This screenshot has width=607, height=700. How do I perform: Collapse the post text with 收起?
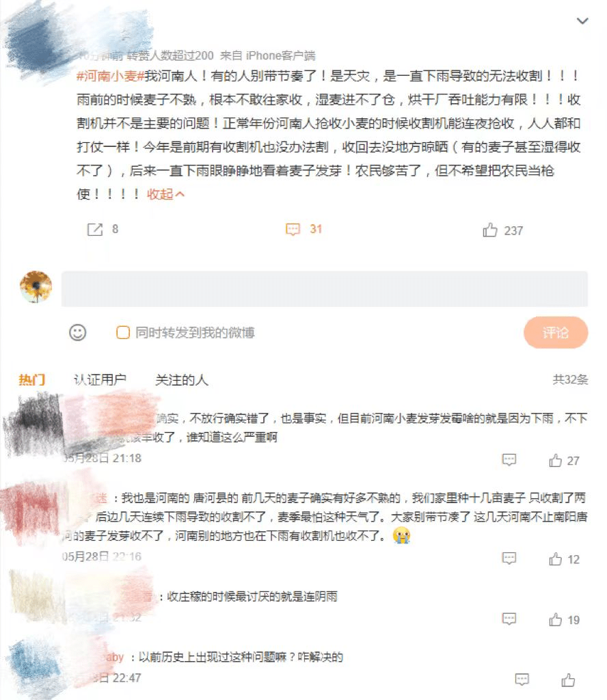click(165, 194)
